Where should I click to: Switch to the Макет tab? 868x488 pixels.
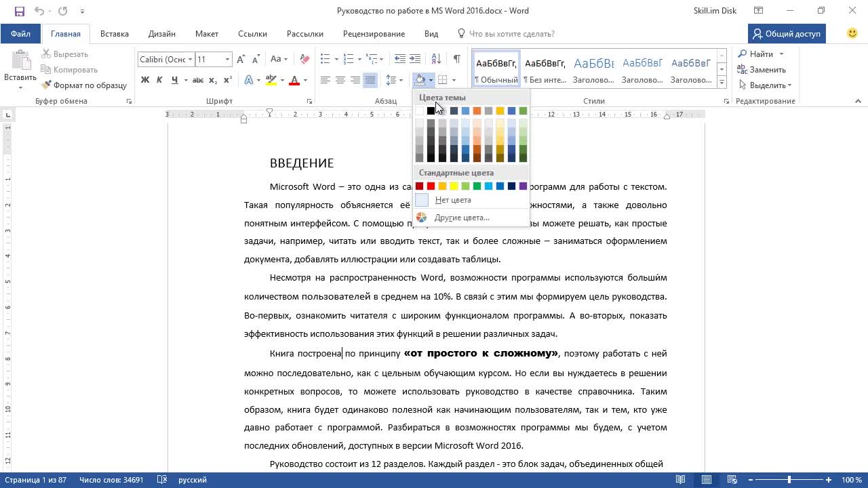click(207, 34)
